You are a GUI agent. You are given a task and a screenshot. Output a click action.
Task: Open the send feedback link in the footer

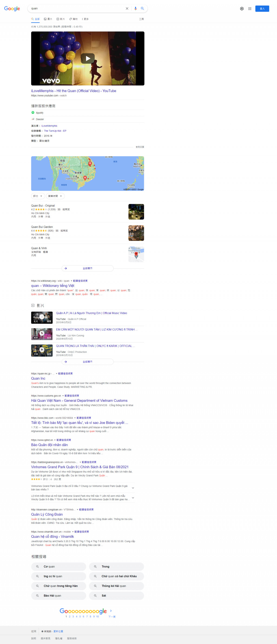45,639
